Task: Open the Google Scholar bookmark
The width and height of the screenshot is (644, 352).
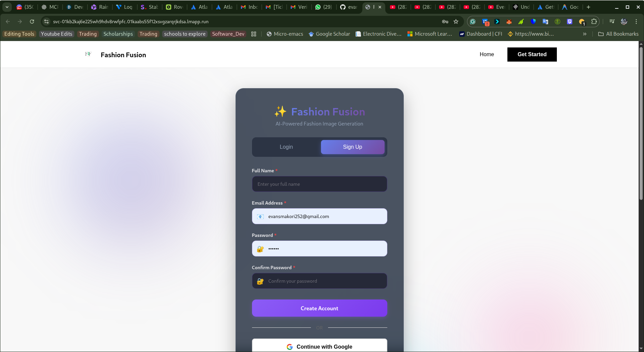Action: (329, 34)
